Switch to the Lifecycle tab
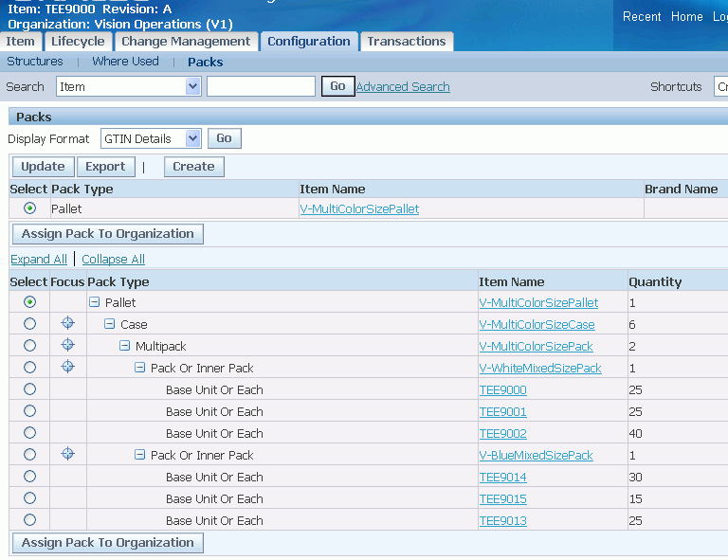Viewport: 728px width, 560px height. coord(78,42)
